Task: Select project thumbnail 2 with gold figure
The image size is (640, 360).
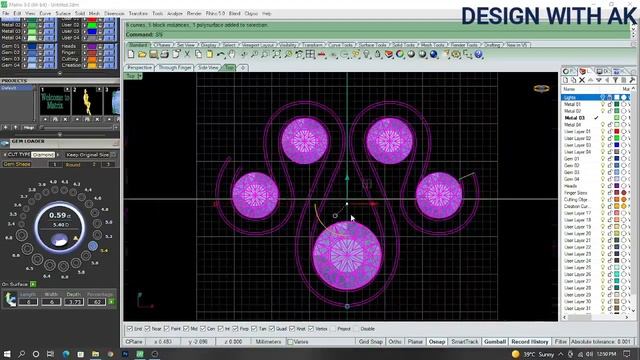Action: pyautogui.click(x=87, y=101)
